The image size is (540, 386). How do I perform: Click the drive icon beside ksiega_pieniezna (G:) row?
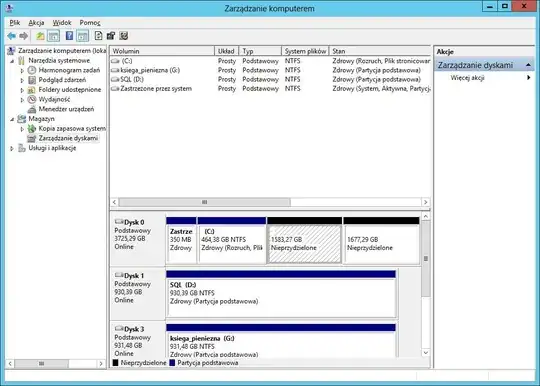[x=115, y=70]
